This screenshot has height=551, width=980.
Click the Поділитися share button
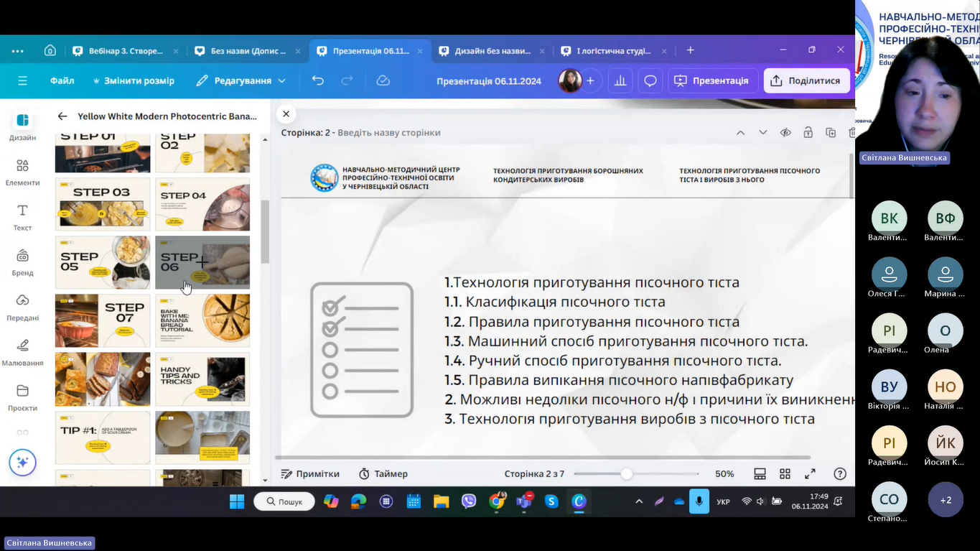806,80
